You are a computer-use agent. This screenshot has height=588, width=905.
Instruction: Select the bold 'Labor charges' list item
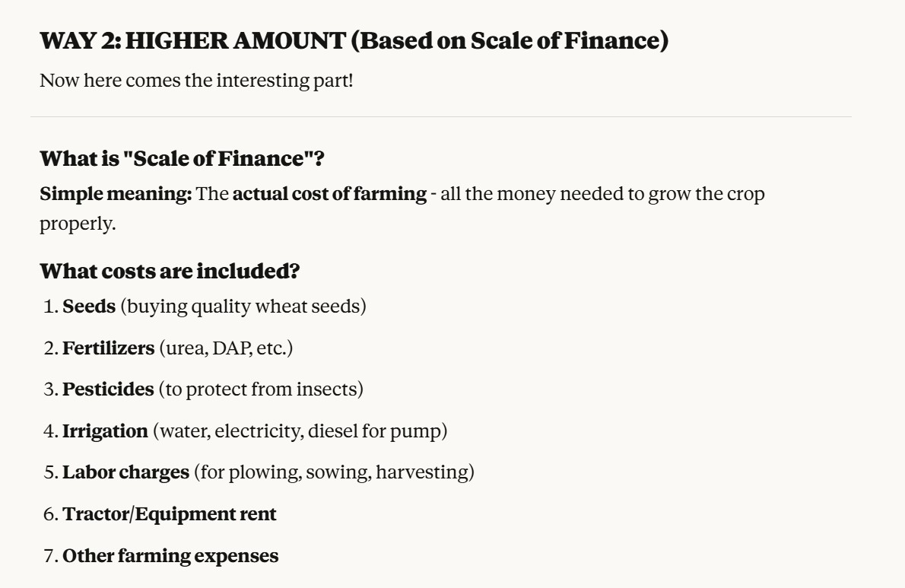[125, 472]
